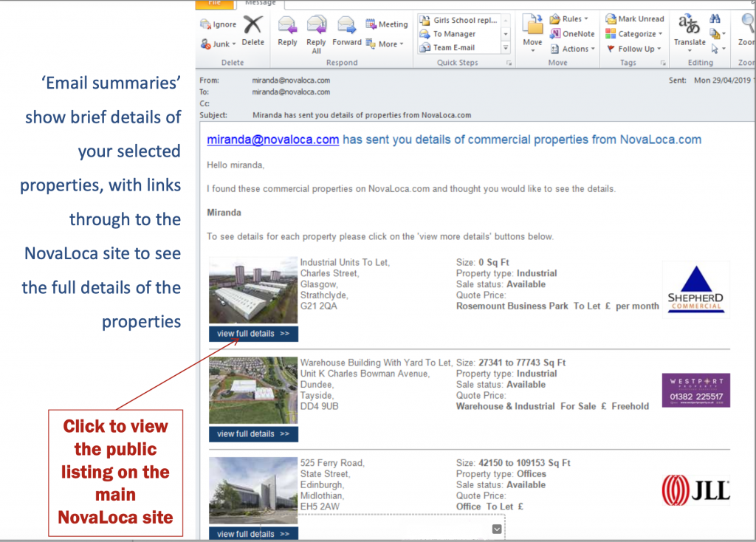Open the miranda@novaloca.com link in email body
Image resolution: width=756 pixels, height=542 pixels.
pos(273,140)
